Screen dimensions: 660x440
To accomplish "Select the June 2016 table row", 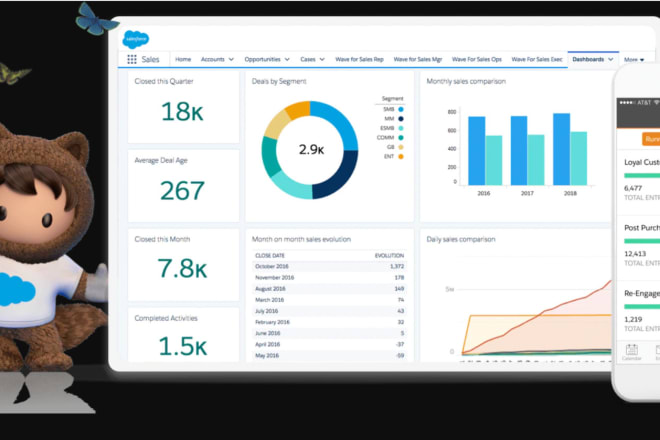I will click(330, 333).
